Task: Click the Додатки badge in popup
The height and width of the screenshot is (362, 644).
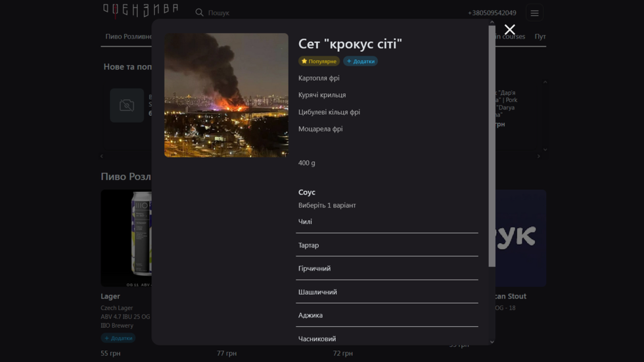Action: 360,61
